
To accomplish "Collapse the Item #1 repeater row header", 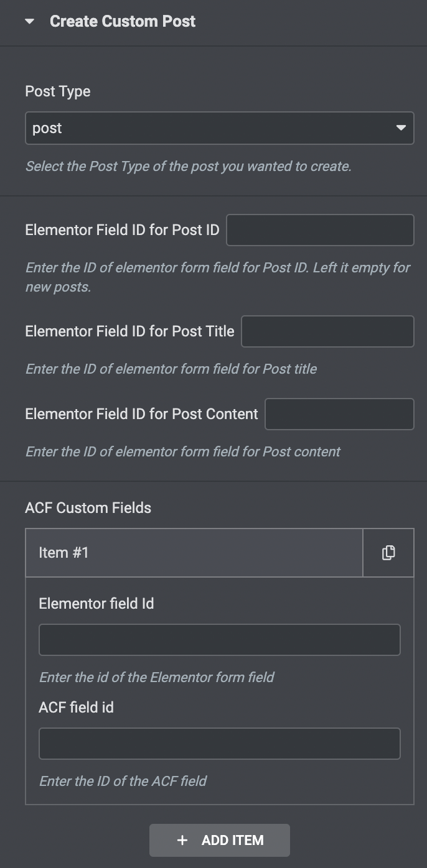I will pyautogui.click(x=194, y=553).
